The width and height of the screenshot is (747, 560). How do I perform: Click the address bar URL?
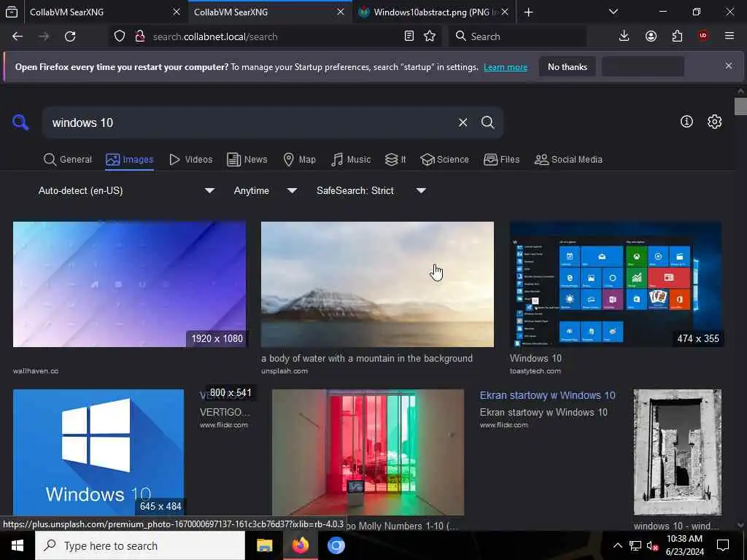click(215, 36)
